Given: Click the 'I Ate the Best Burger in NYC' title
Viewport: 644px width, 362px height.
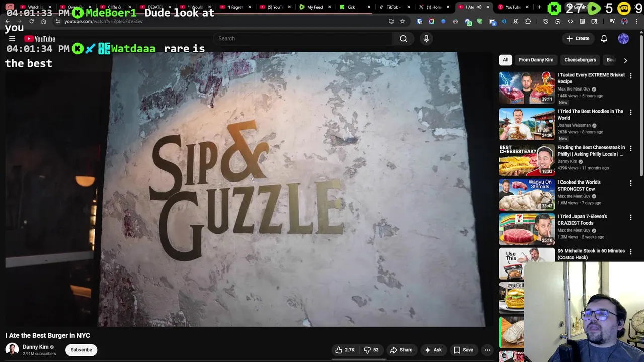Looking at the screenshot, I should click(48, 335).
